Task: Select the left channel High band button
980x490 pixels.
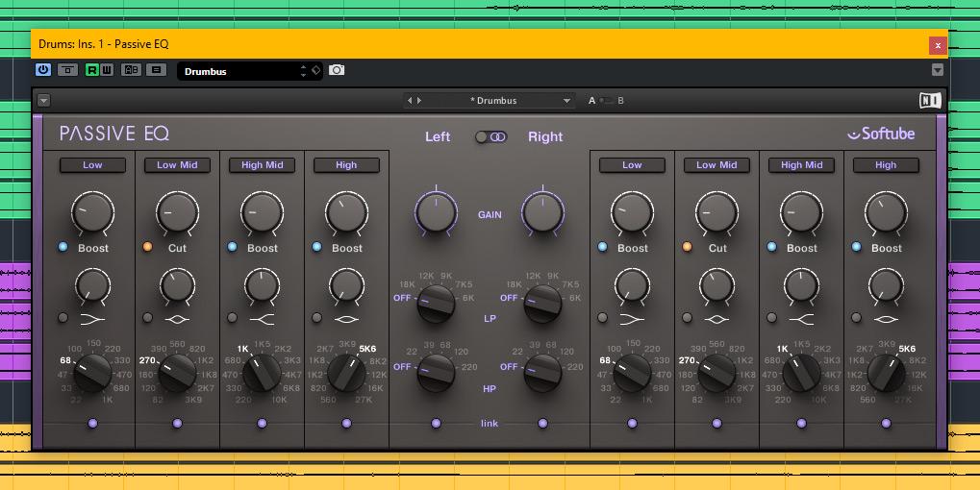Action: pyautogui.click(x=346, y=165)
